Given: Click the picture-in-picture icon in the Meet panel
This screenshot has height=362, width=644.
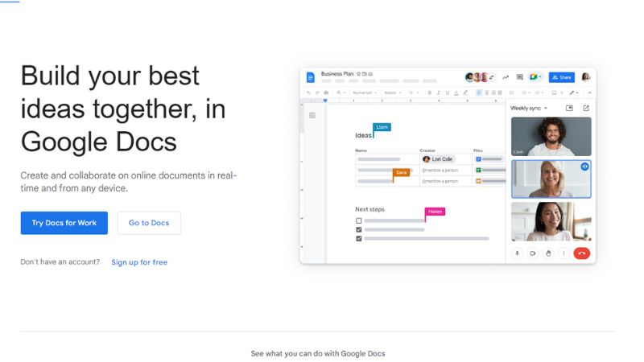Looking at the screenshot, I should point(569,108).
